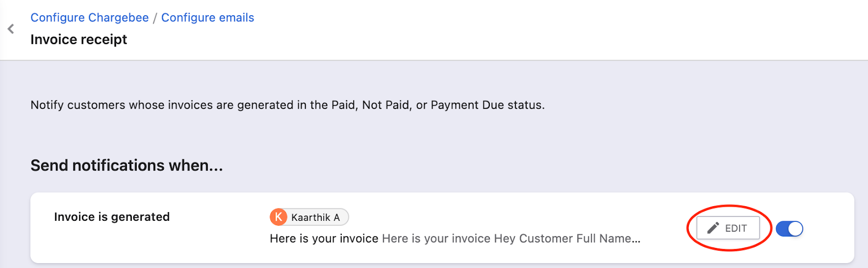868x268 pixels.
Task: Click the truncation ellipsis after Full Name
Action: pyautogui.click(x=636, y=239)
